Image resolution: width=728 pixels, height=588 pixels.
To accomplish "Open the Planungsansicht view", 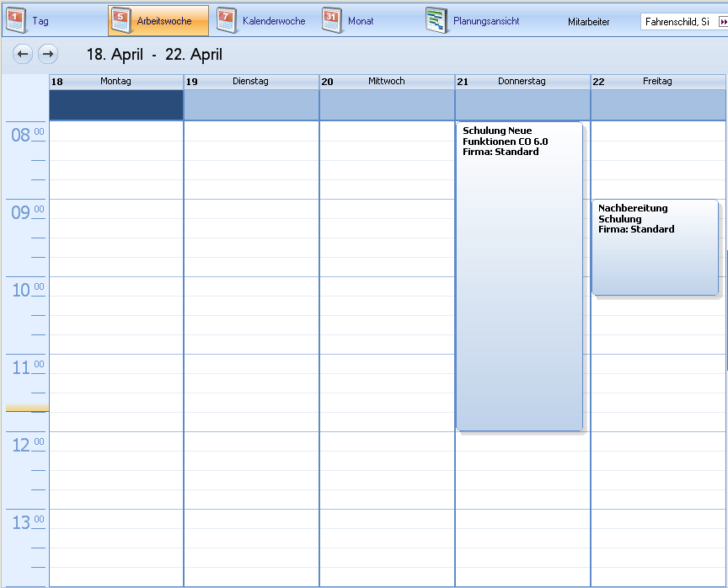I will click(x=473, y=20).
